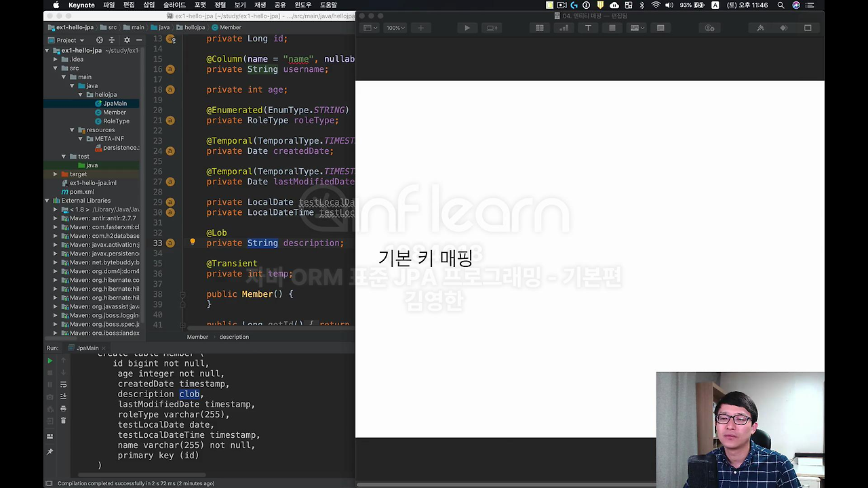Click slide title 기본 키 매핑
This screenshot has width=868, height=488.
(425, 258)
